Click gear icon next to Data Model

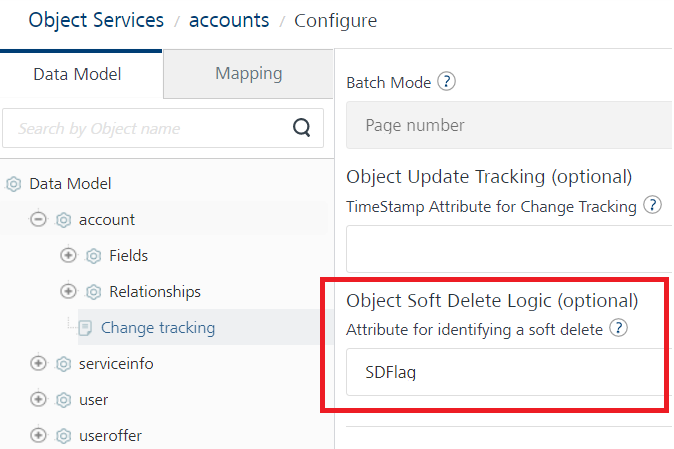coord(14,184)
